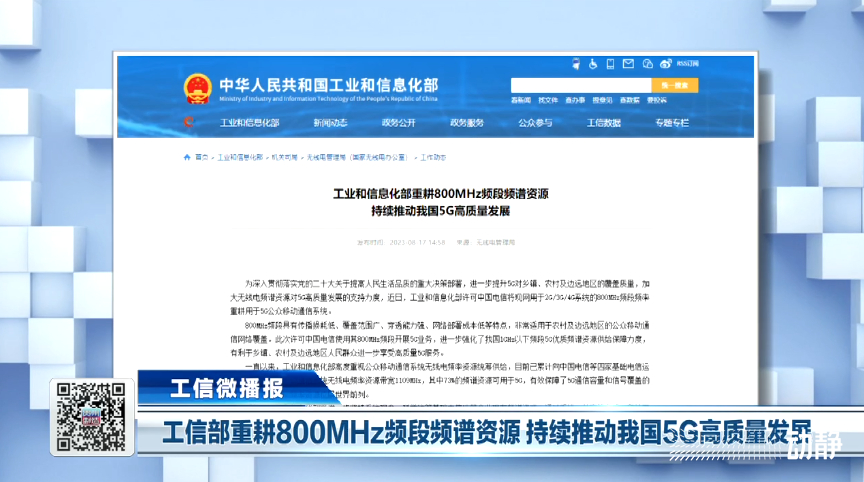Click the RSS订阅 link
Screen dimensions: 864x482
click(687, 64)
